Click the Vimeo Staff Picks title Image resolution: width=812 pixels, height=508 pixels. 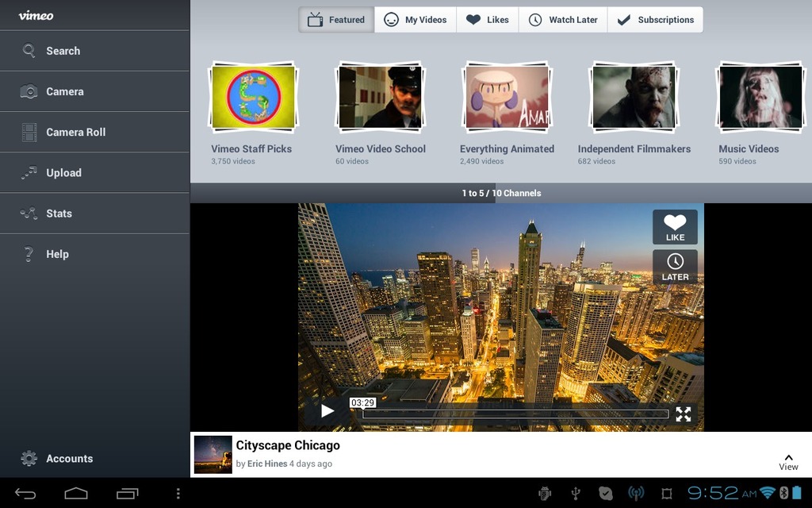tap(251, 148)
